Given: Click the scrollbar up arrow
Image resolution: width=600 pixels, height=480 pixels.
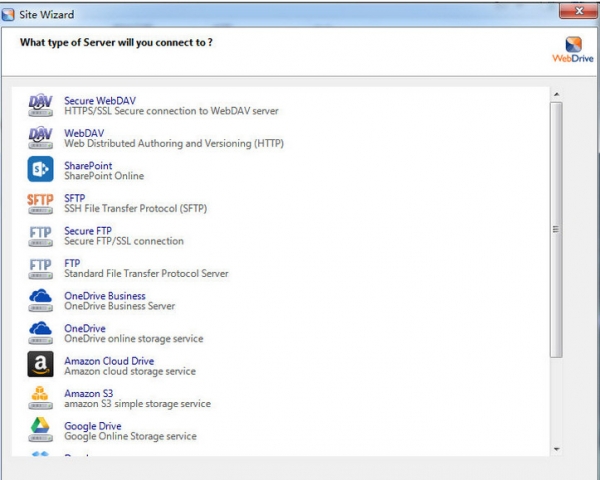Looking at the screenshot, I should [557, 95].
